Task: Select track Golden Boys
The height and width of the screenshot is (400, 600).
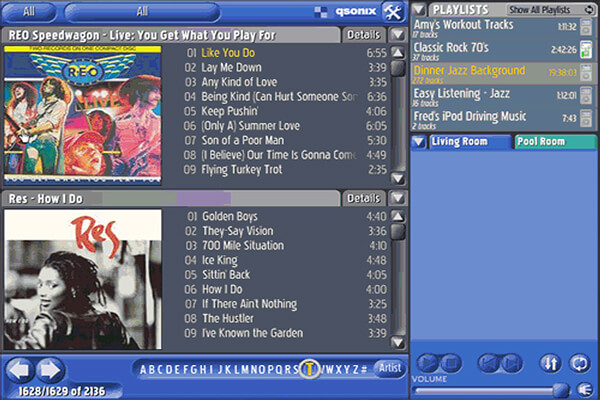Action: pos(285,217)
